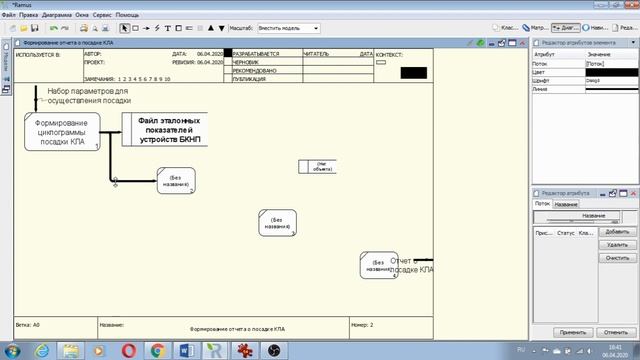Image resolution: width=640 pixels, height=360 pixels.
Task: Select the external reference tool
Action: coord(178,28)
